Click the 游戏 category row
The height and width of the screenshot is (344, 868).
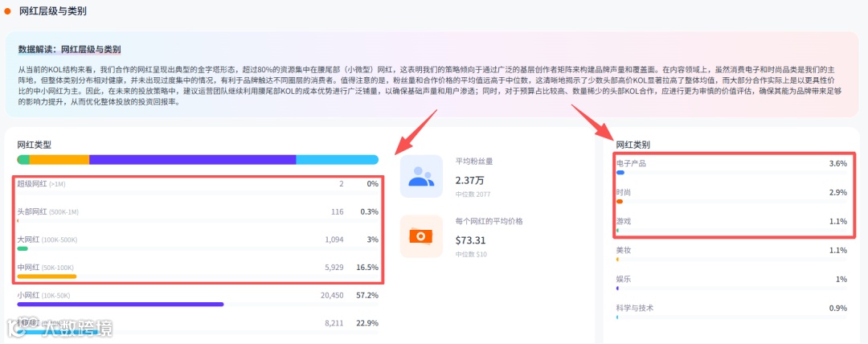[731, 224]
